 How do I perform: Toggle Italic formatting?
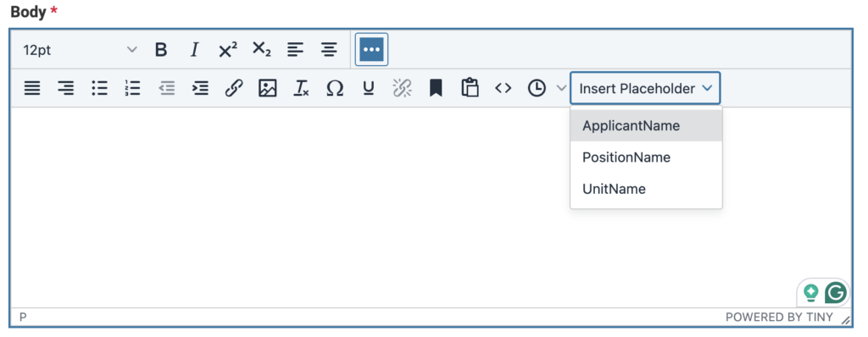point(194,50)
